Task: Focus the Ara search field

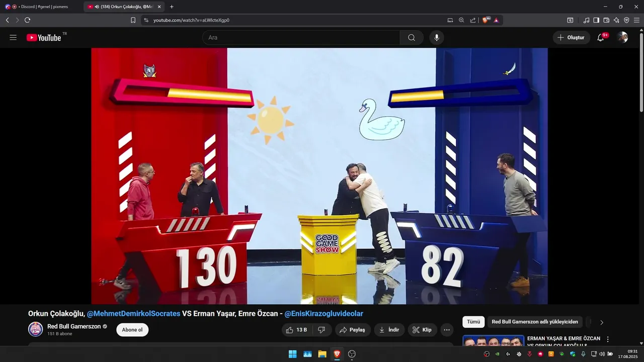Action: 301,38
